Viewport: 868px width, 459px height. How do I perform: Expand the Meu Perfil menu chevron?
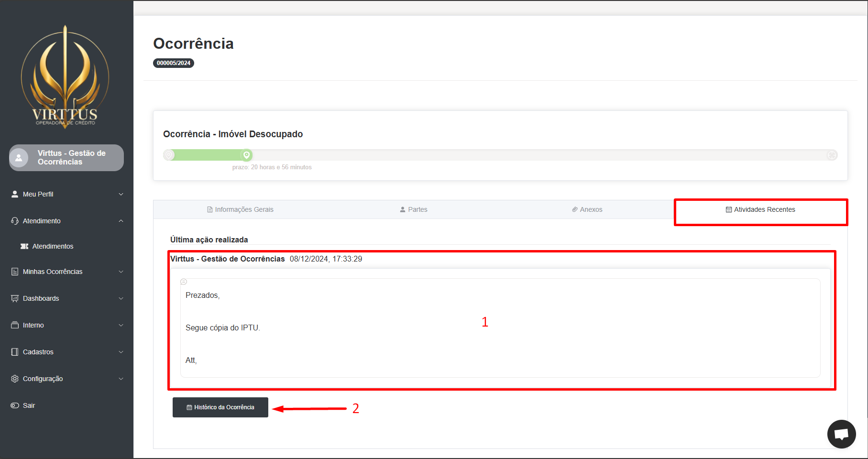coord(121,194)
